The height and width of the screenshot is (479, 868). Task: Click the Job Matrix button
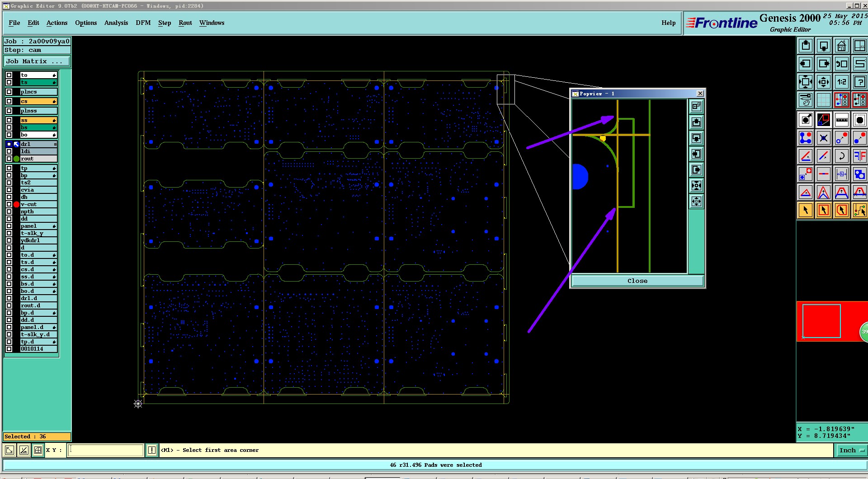pos(37,61)
